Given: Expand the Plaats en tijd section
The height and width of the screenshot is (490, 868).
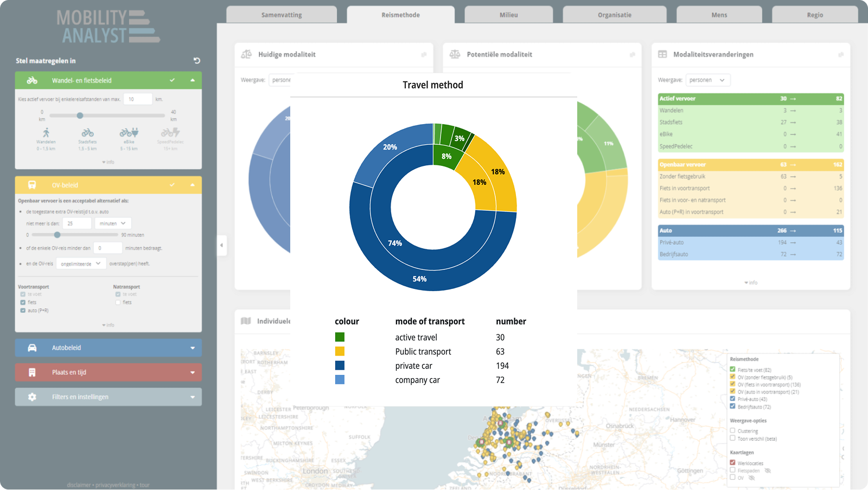Looking at the screenshot, I should 108,372.
